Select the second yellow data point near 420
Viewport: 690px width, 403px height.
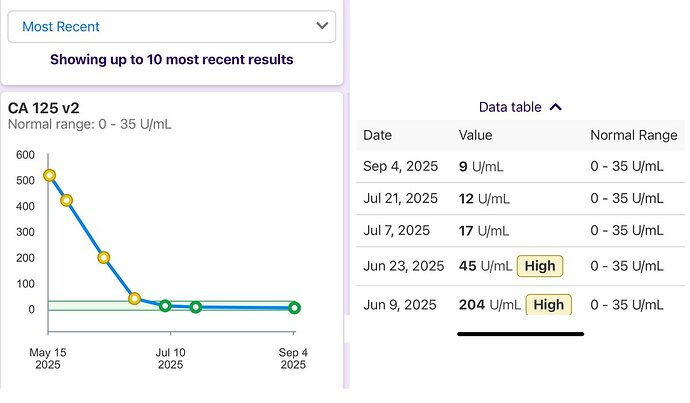click(x=67, y=200)
